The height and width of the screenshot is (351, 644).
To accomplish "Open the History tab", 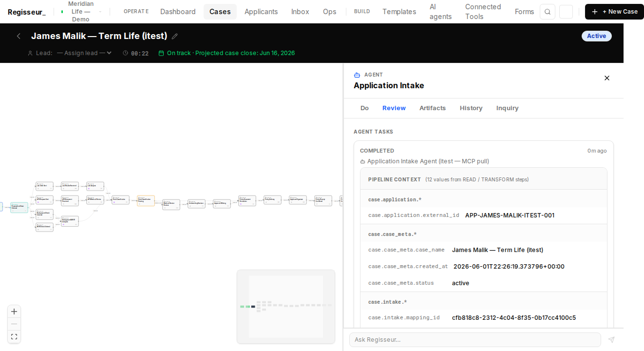I will [471, 108].
